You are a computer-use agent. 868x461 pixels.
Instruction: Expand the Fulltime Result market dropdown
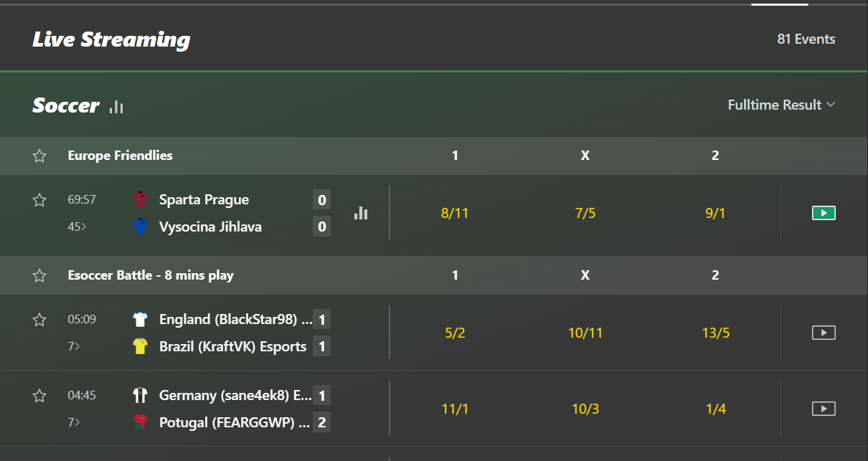click(781, 105)
